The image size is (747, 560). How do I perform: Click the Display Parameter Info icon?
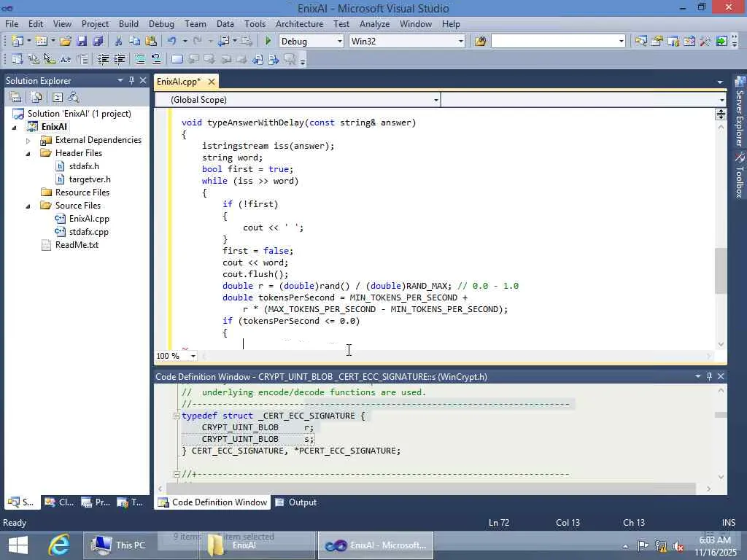(x=34, y=60)
